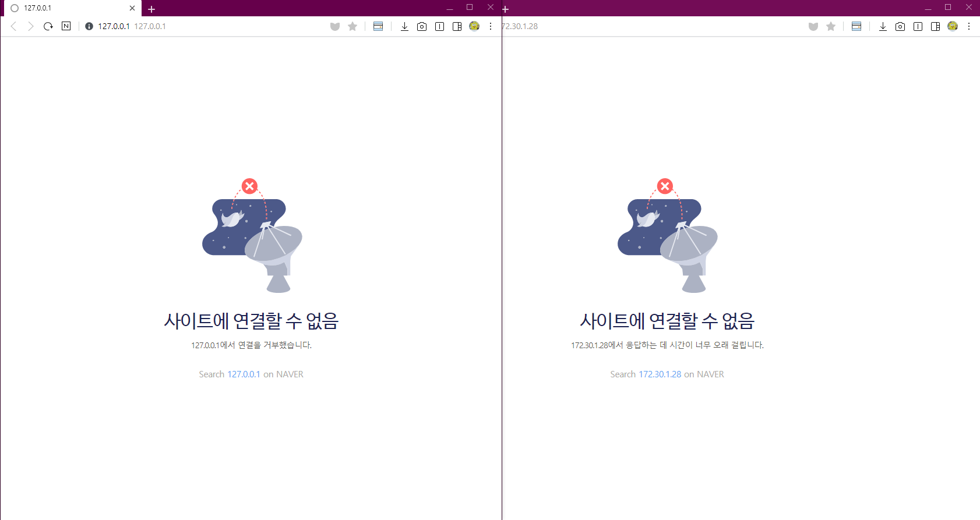Open shield icon in left window toolbar
This screenshot has width=980, height=520.
point(335,26)
